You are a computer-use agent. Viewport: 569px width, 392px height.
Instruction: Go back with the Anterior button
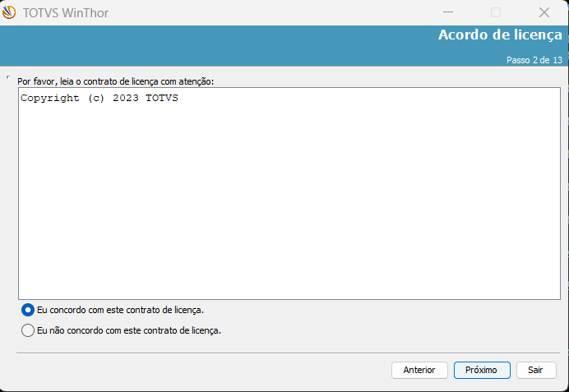click(x=419, y=370)
